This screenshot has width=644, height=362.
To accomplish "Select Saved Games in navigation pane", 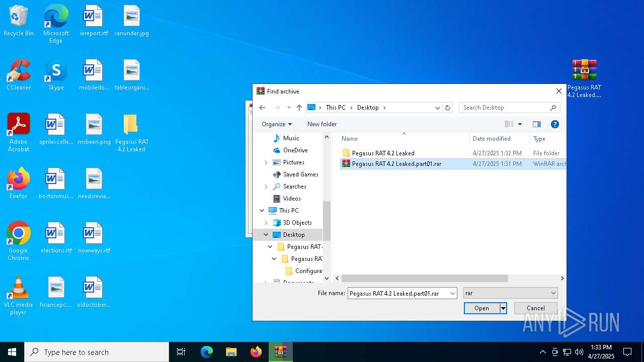I will pyautogui.click(x=300, y=174).
